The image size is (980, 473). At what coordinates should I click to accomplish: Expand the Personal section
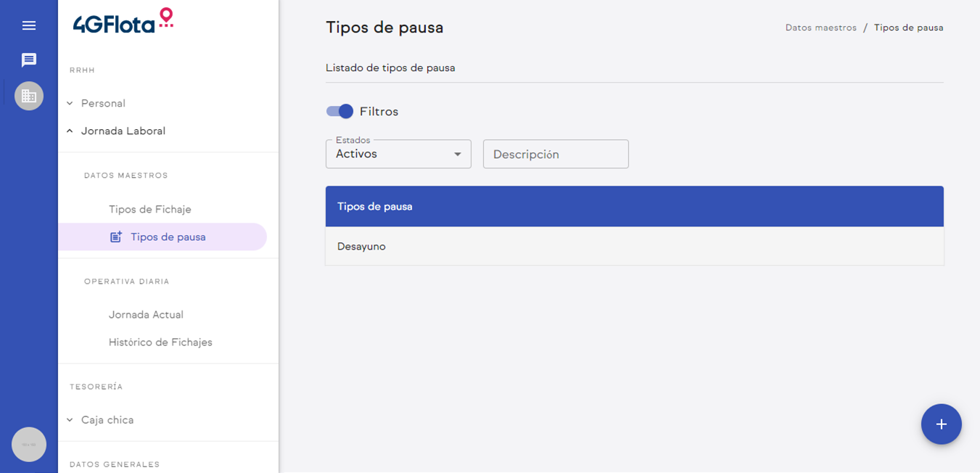103,104
